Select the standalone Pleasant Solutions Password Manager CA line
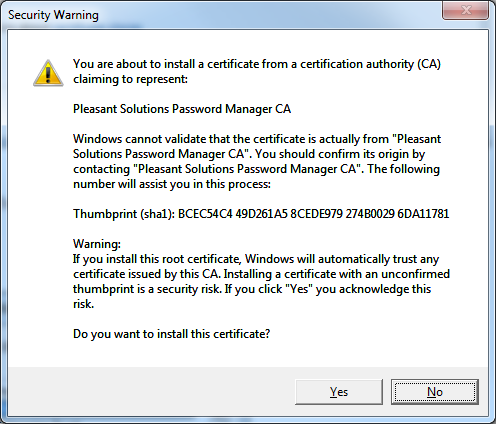The image size is (496, 424). tap(182, 109)
